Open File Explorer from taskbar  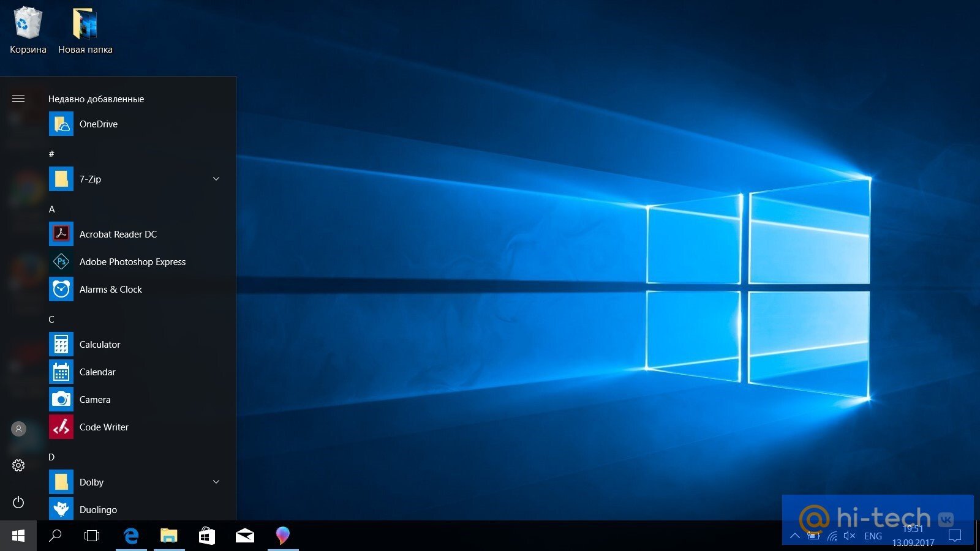pos(169,536)
